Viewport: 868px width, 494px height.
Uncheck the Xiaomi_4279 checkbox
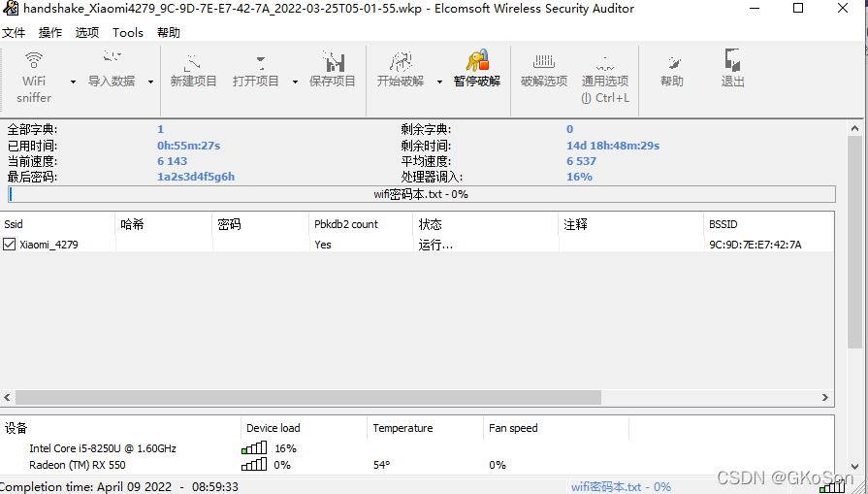click(x=9, y=245)
